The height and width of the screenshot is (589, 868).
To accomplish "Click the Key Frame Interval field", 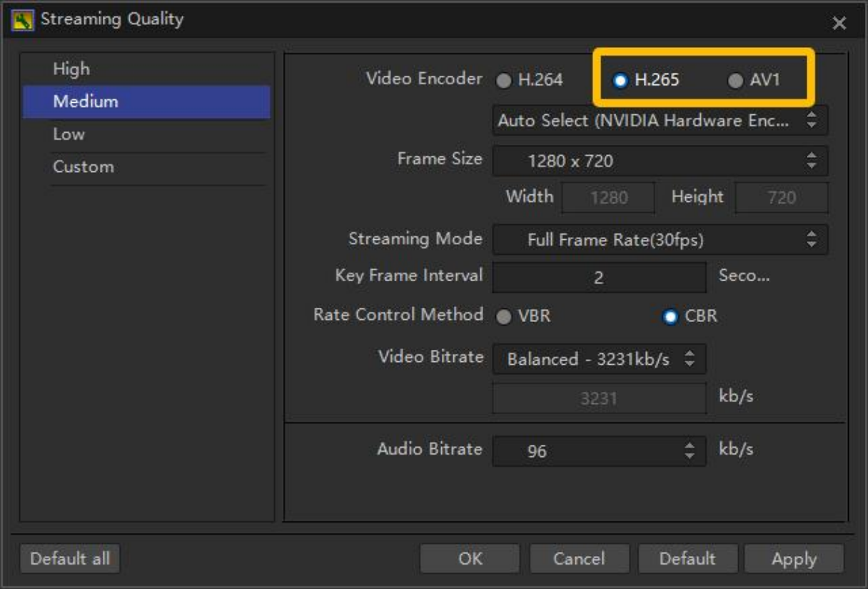I will (599, 278).
